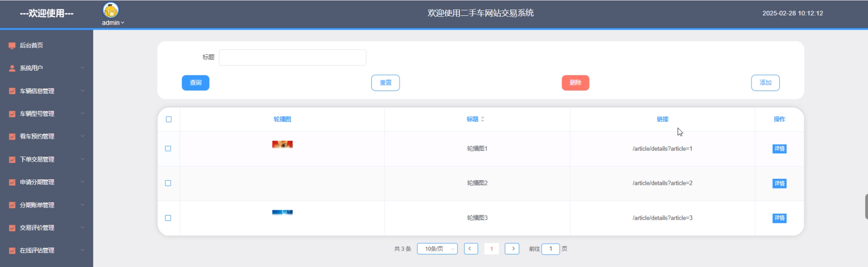Click the 看车预约管理 chart icon
Screen dimensions: 868x267
12,137
